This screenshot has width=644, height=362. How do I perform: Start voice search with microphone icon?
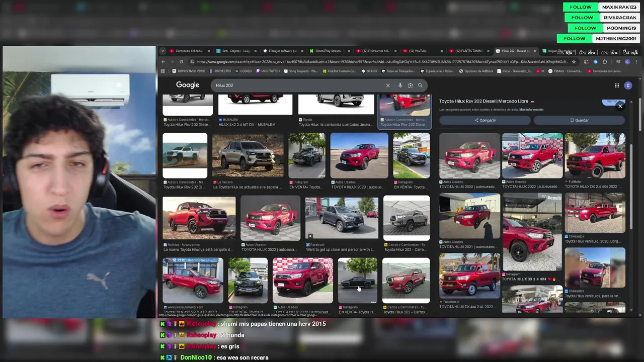point(400,85)
